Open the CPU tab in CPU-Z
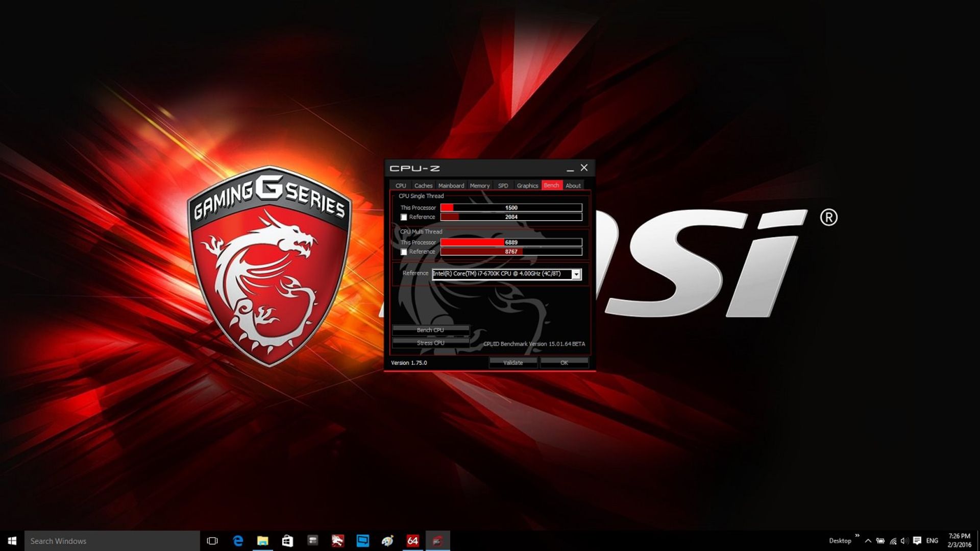Viewport: 980px width, 551px height. pyautogui.click(x=401, y=185)
